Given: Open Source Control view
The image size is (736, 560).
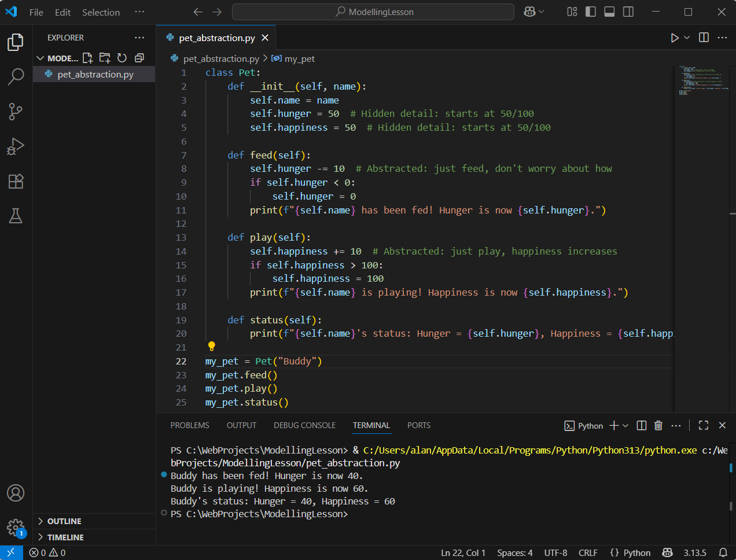Looking at the screenshot, I should coord(16,111).
